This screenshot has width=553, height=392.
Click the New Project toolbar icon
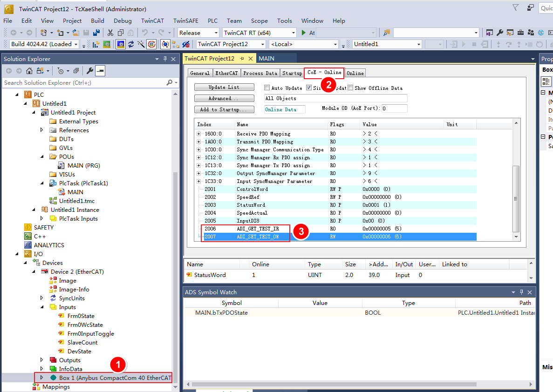coord(44,33)
